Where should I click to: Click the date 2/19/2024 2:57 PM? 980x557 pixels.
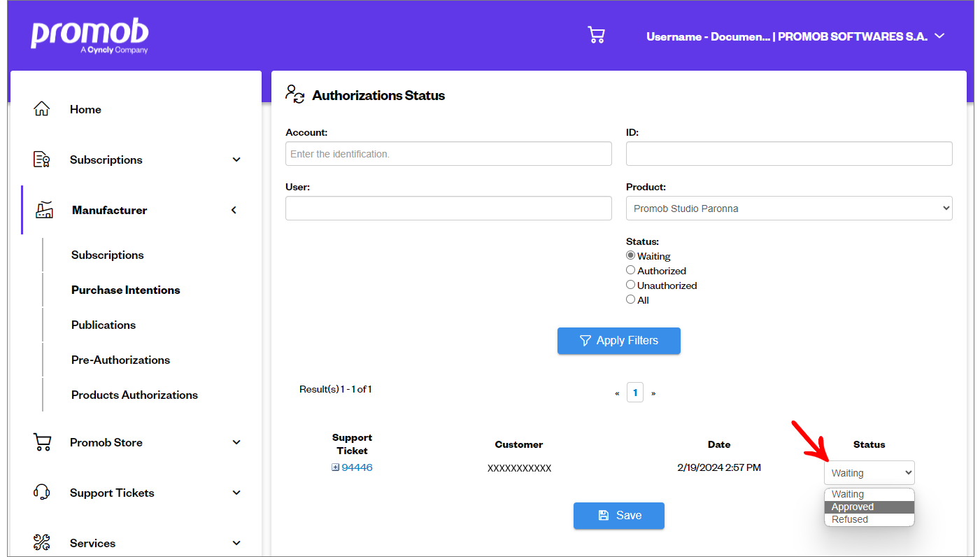click(719, 467)
